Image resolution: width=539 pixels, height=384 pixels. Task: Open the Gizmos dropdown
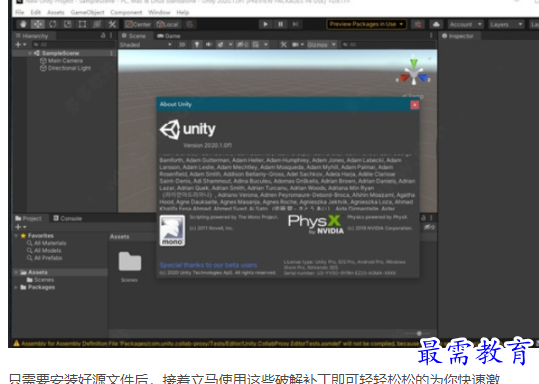pyautogui.click(x=321, y=45)
